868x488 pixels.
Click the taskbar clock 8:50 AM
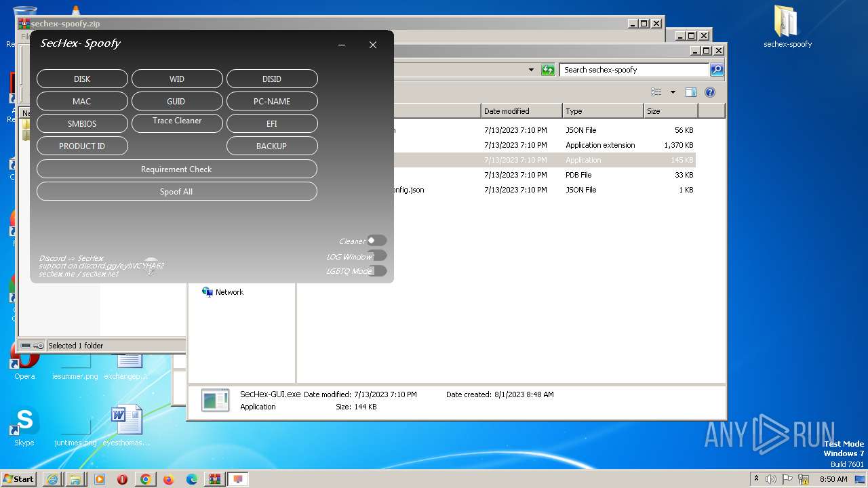(833, 479)
